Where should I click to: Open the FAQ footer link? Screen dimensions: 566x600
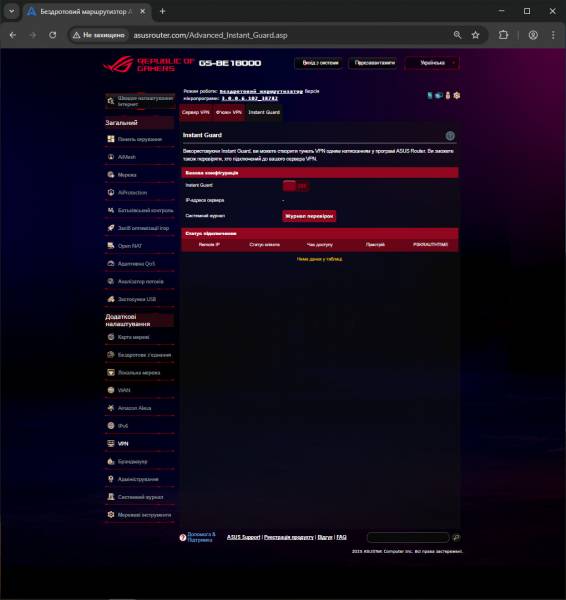341,537
